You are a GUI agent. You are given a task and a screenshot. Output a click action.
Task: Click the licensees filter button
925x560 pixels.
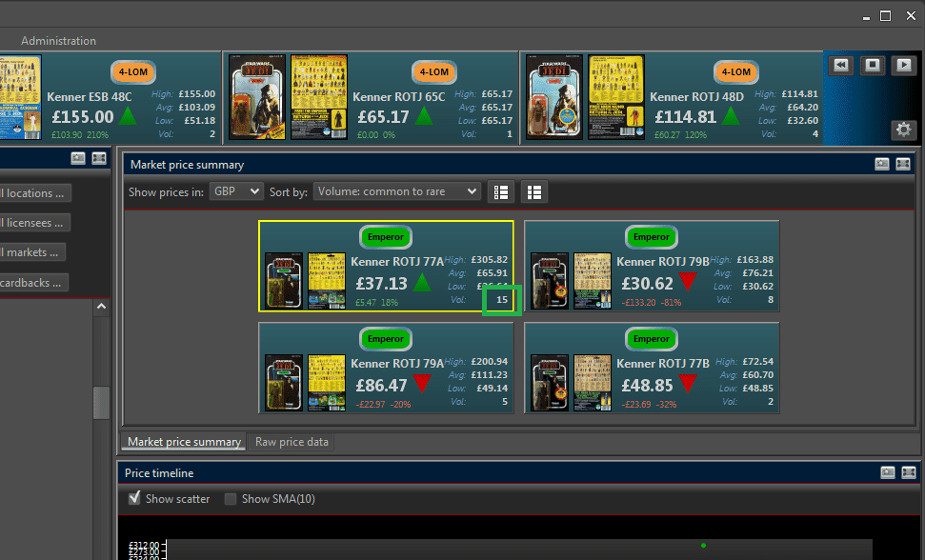tap(35, 223)
